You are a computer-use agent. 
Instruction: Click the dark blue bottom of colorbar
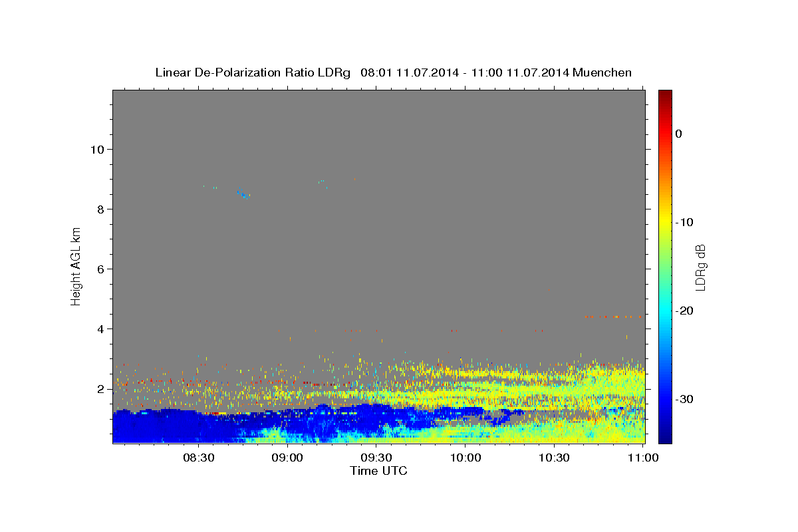[x=665, y=438]
